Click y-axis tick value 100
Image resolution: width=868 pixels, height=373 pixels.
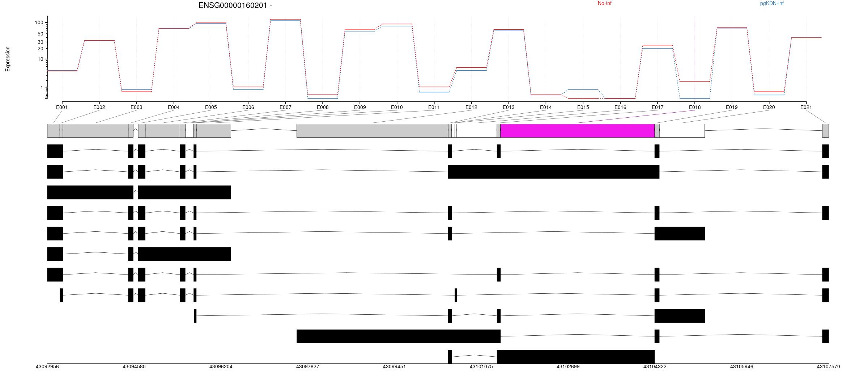(x=39, y=22)
